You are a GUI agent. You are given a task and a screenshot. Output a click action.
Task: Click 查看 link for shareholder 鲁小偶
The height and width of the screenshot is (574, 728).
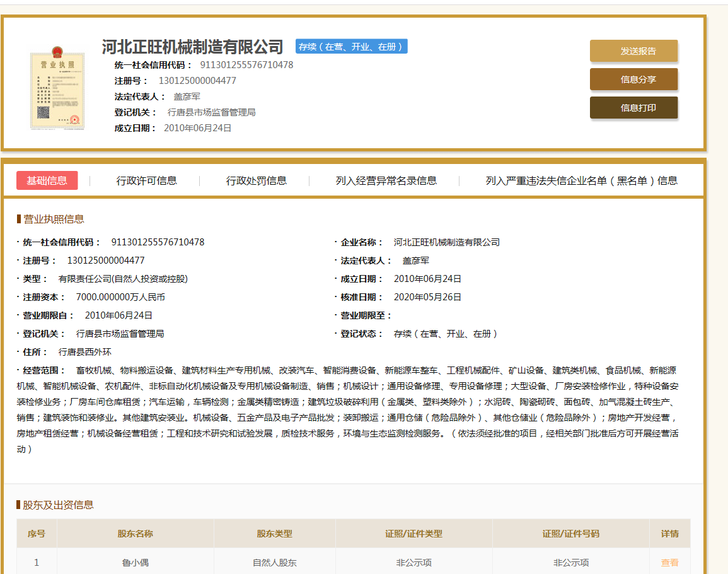click(x=669, y=563)
